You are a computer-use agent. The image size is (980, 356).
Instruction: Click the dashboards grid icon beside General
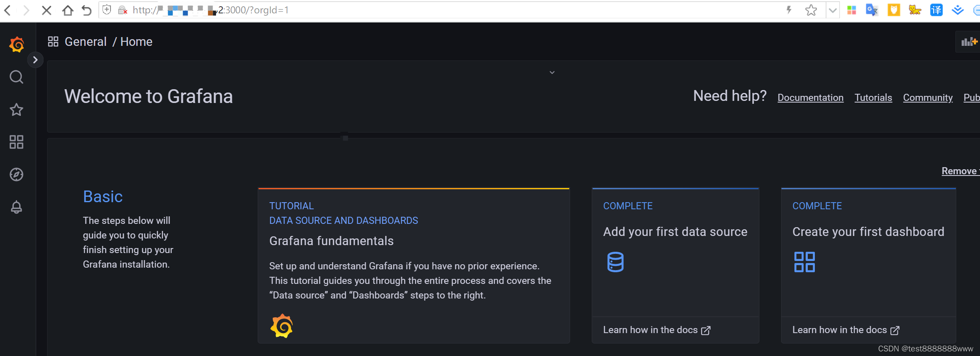[x=53, y=42]
